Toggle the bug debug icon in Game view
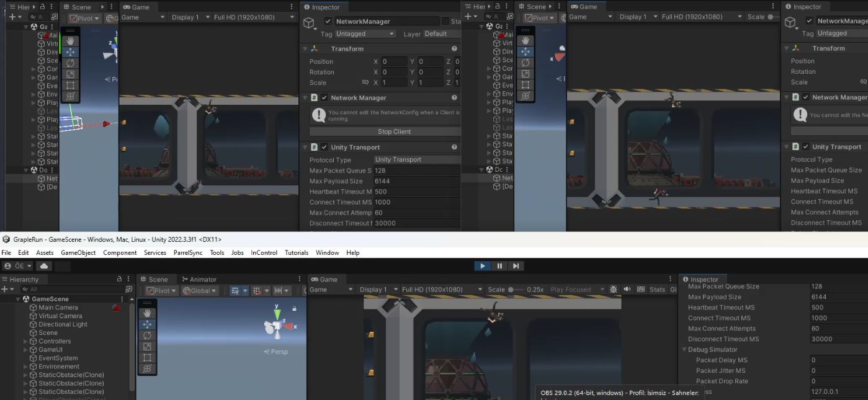 click(614, 290)
